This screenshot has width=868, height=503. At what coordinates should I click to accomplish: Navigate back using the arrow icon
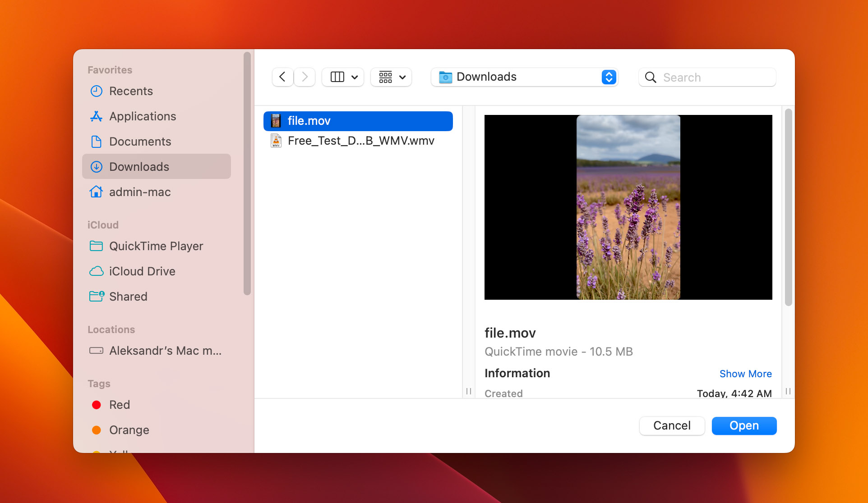tap(282, 76)
